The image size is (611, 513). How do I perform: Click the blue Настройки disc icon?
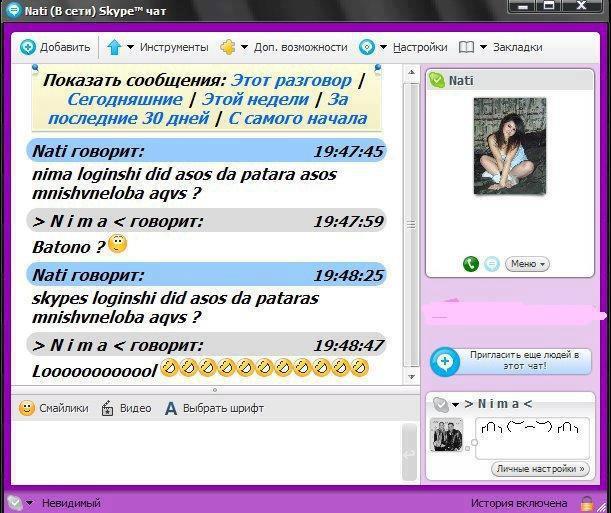[x=367, y=47]
